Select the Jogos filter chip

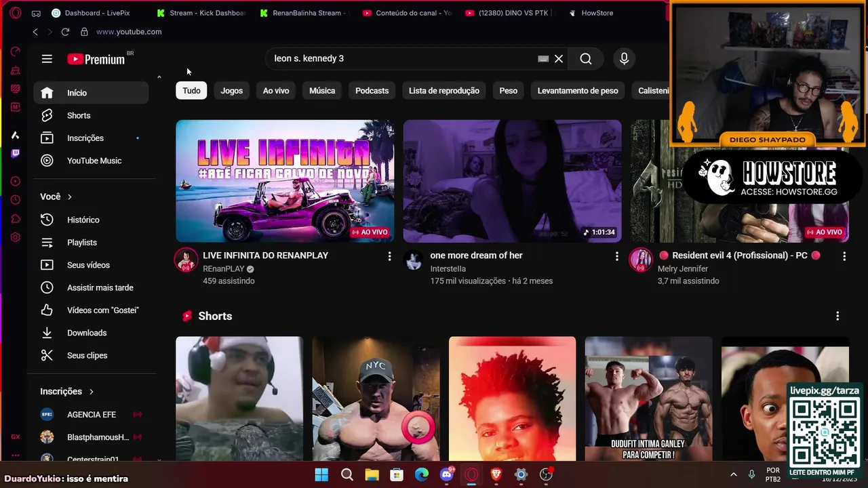pyautogui.click(x=231, y=91)
